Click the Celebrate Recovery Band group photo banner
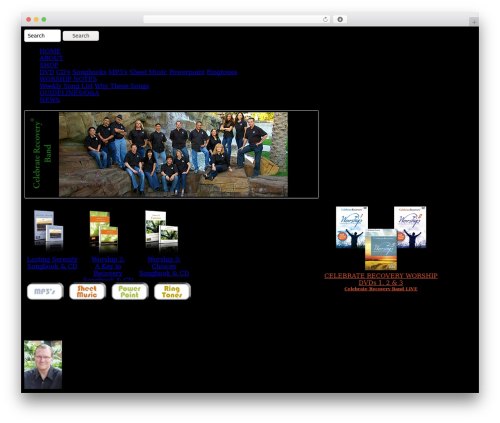The height and width of the screenshot is (423, 500). (x=171, y=154)
